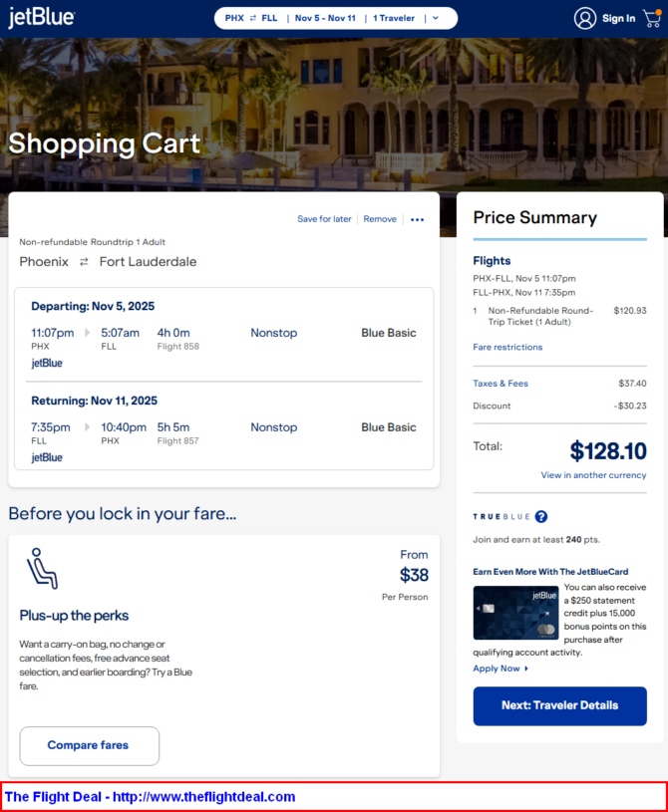Image resolution: width=668 pixels, height=812 pixels.
Task: Click the jetBlue logo under departing flight
Action: pos(47,363)
